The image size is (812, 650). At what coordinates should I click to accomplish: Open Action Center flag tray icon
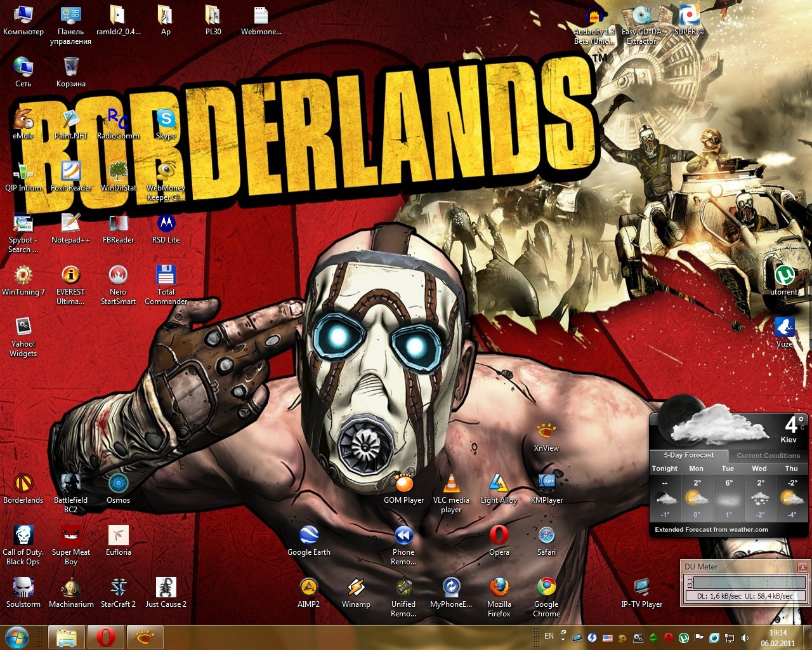(699, 638)
